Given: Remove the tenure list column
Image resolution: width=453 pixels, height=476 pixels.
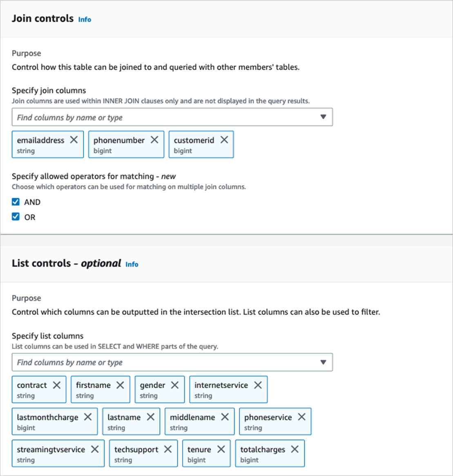Looking at the screenshot, I should (x=221, y=449).
